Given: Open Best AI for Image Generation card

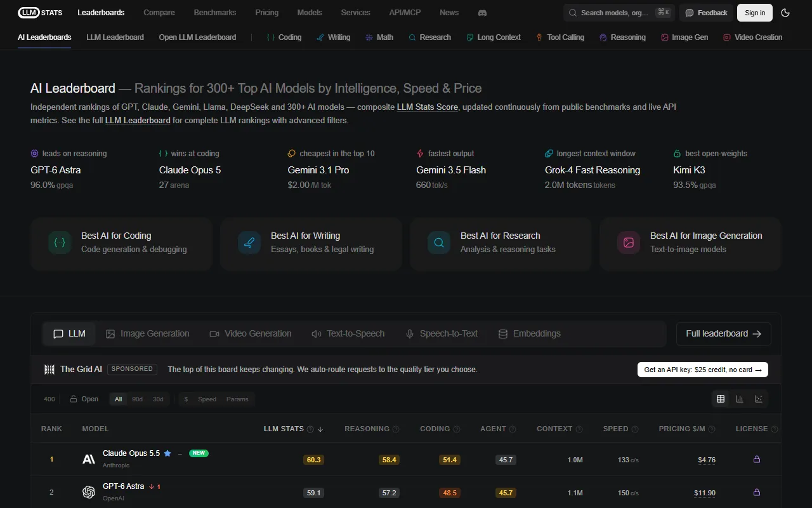Looking at the screenshot, I should click(x=690, y=244).
